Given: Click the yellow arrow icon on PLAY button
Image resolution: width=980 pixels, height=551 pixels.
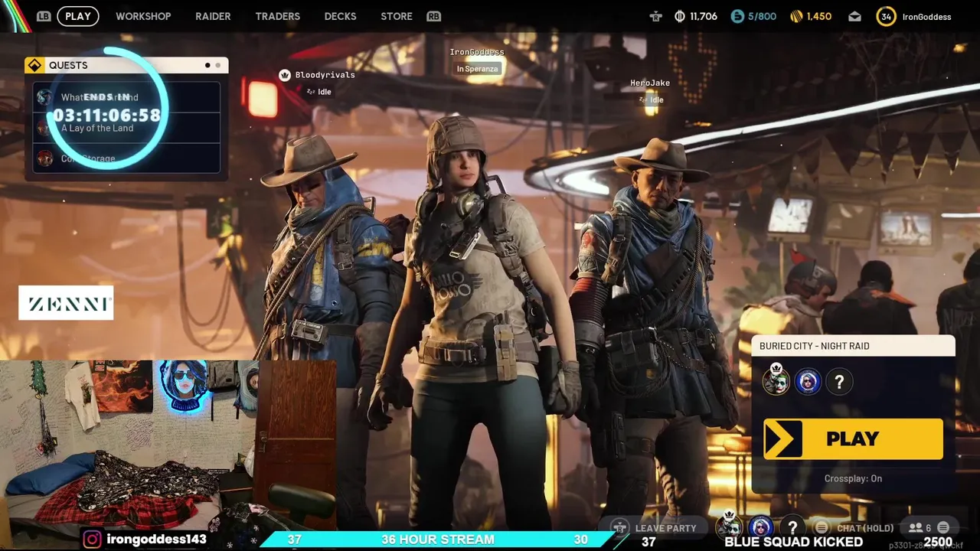Looking at the screenshot, I should pyautogui.click(x=782, y=439).
